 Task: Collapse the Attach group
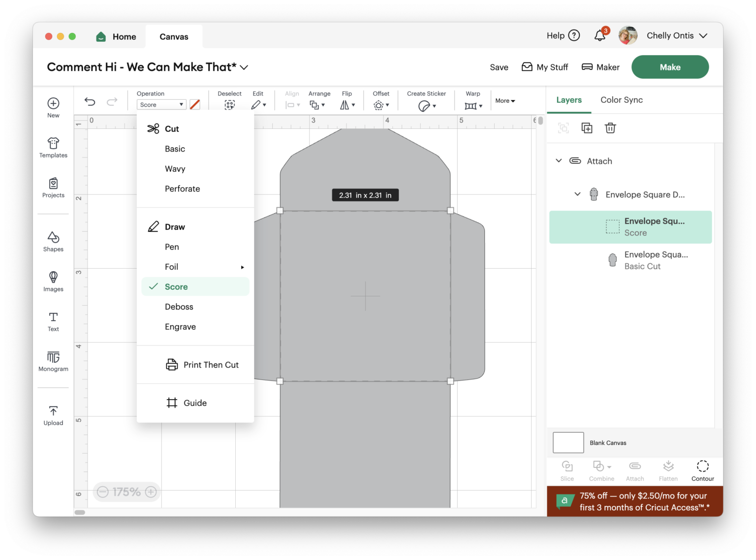tap(559, 160)
